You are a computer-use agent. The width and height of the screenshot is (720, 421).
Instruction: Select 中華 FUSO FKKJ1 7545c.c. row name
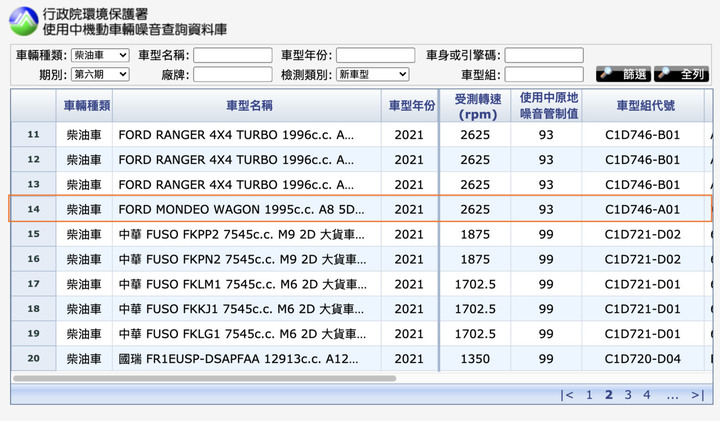(241, 309)
